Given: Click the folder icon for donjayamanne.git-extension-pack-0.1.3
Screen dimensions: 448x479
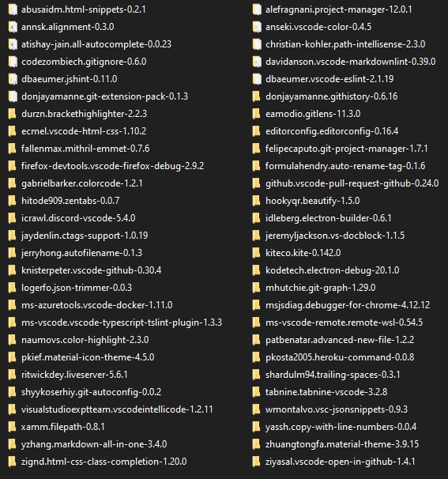Looking at the screenshot, I should [x=13, y=96].
